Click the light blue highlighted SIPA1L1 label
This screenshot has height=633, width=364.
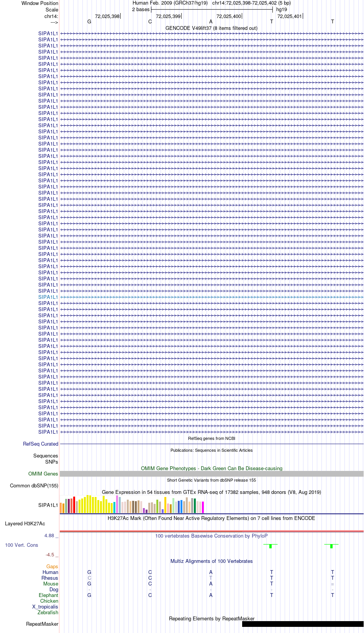[x=48, y=297]
